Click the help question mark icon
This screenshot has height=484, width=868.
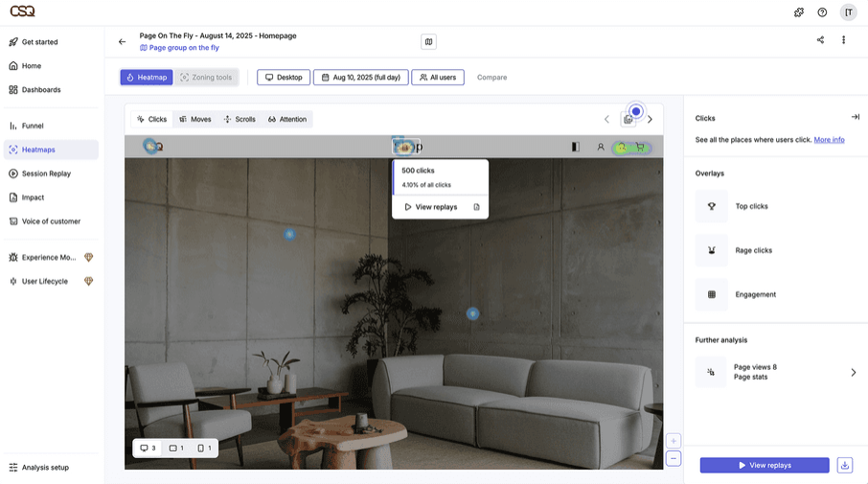coord(822,12)
